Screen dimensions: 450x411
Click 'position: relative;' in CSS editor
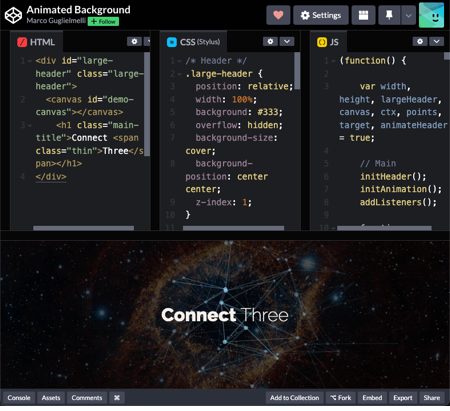244,86
